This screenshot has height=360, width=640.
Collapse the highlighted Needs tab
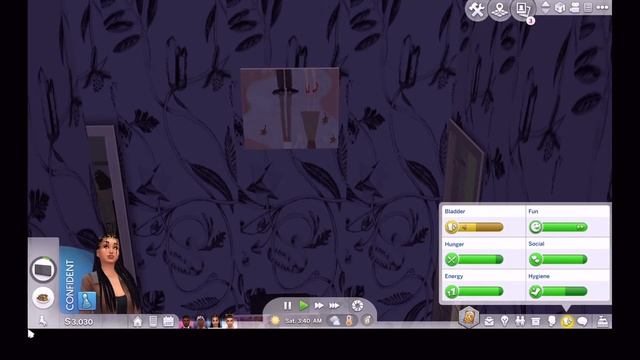[567, 322]
